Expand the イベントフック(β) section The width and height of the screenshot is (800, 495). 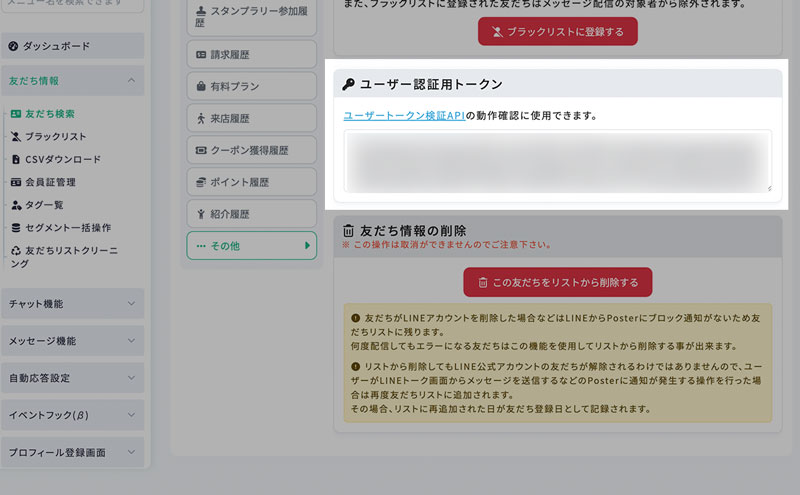131,415
